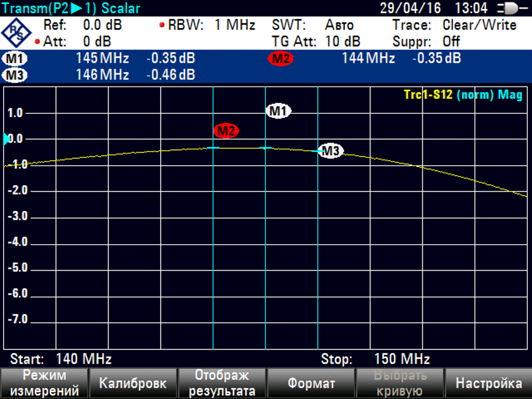Click the battery status icon
Viewport: 532px width, 399px height.
pos(512,8)
